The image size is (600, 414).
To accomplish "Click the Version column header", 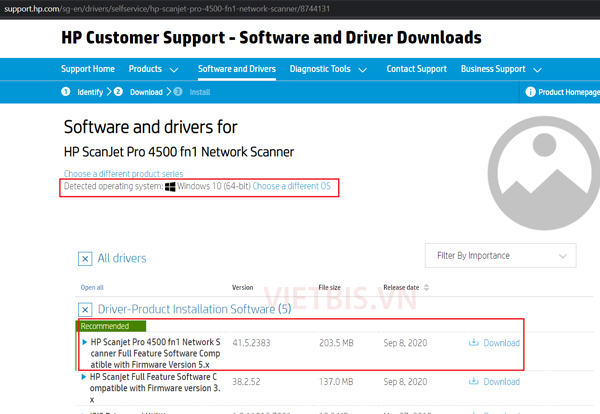I will (x=242, y=287).
